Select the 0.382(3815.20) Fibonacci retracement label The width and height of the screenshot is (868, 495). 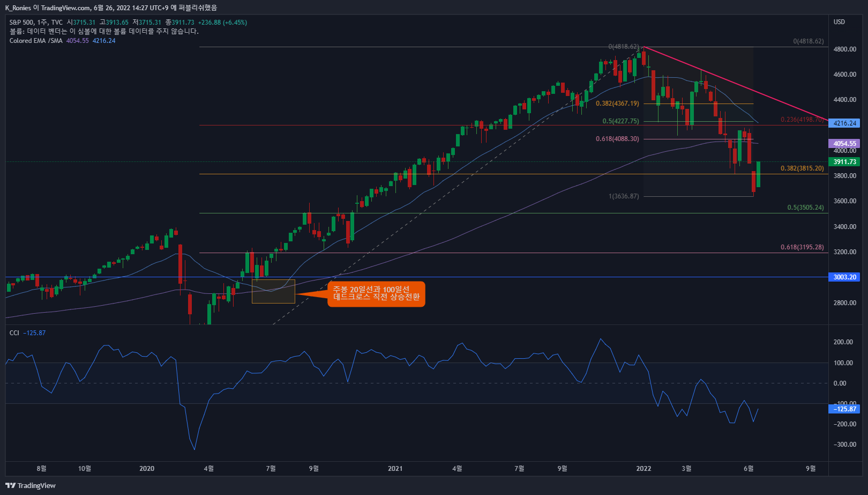pos(802,168)
